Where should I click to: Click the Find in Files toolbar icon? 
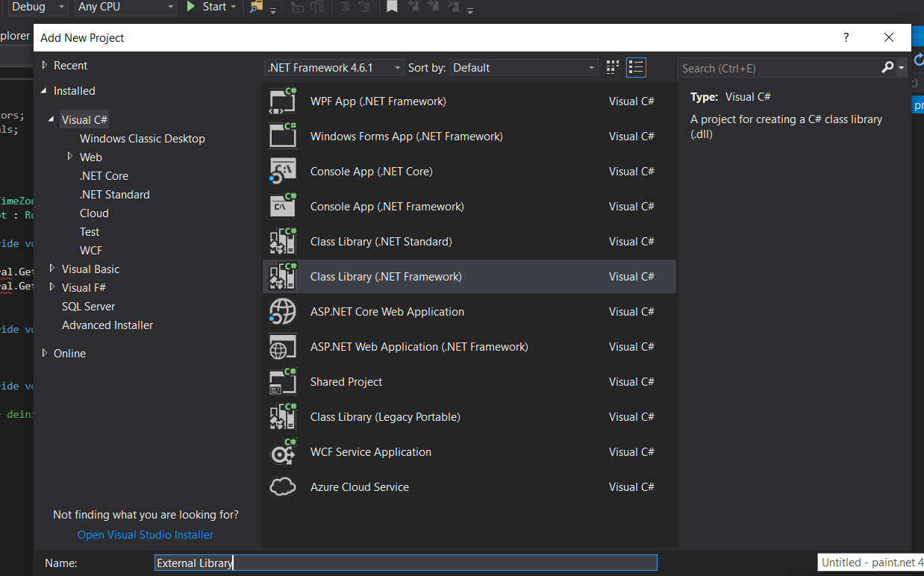click(257, 7)
